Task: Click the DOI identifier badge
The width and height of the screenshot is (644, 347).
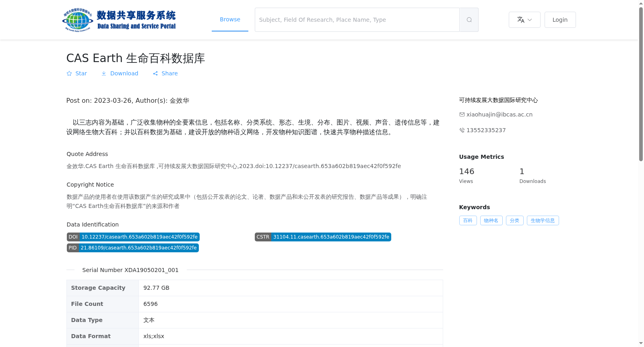Action: (x=133, y=237)
